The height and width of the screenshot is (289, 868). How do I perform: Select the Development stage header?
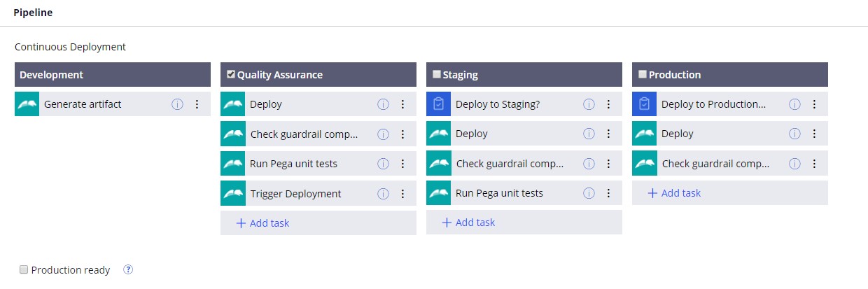point(112,75)
